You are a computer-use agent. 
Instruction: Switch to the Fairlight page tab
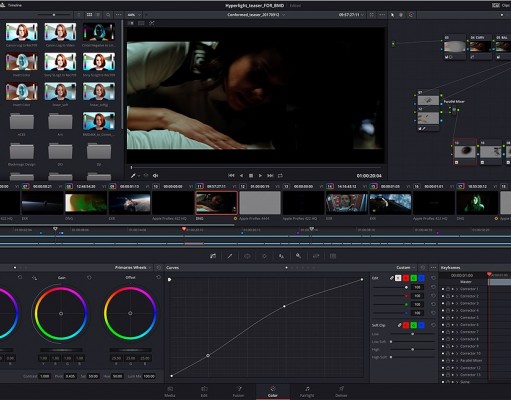click(x=307, y=392)
